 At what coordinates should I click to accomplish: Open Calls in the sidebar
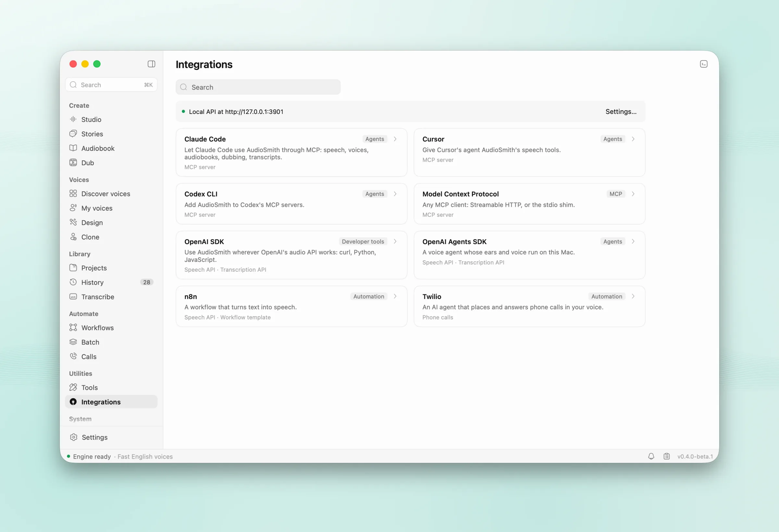coord(111,356)
